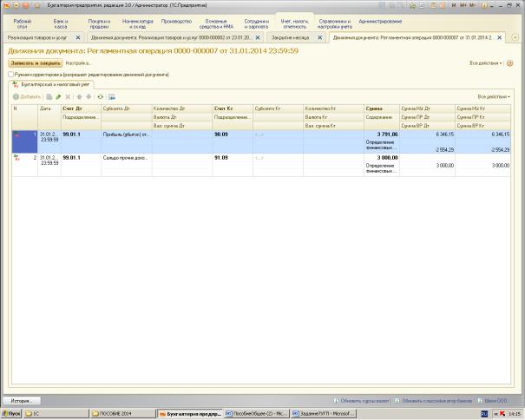The image size is (525, 420).
Task: Click the Сумма column header
Action: pos(382,108)
